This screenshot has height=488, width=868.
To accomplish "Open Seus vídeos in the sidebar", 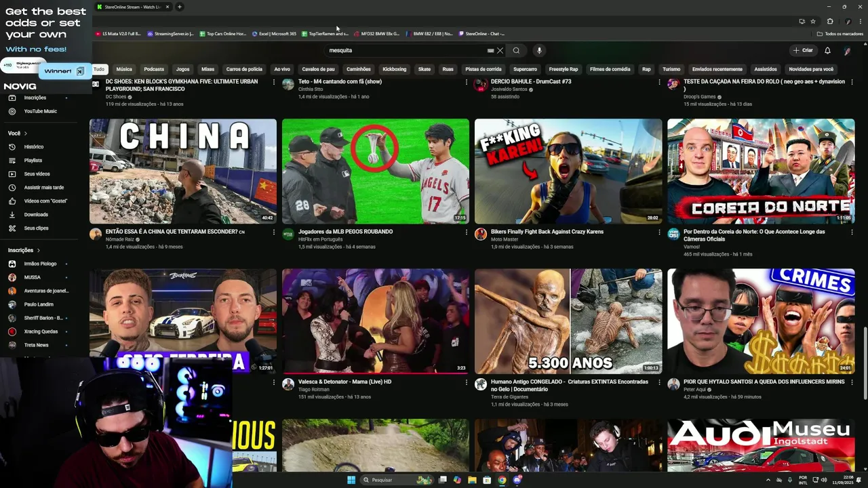I will 37,174.
